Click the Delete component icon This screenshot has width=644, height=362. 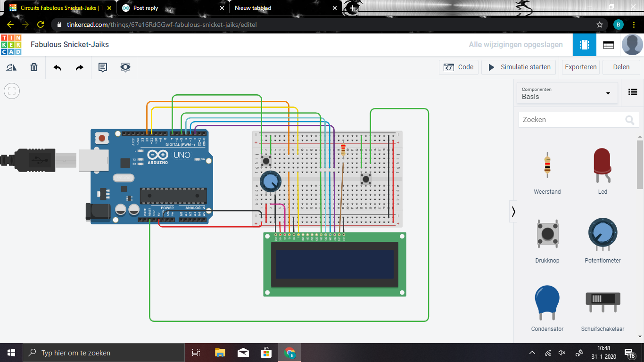33,67
